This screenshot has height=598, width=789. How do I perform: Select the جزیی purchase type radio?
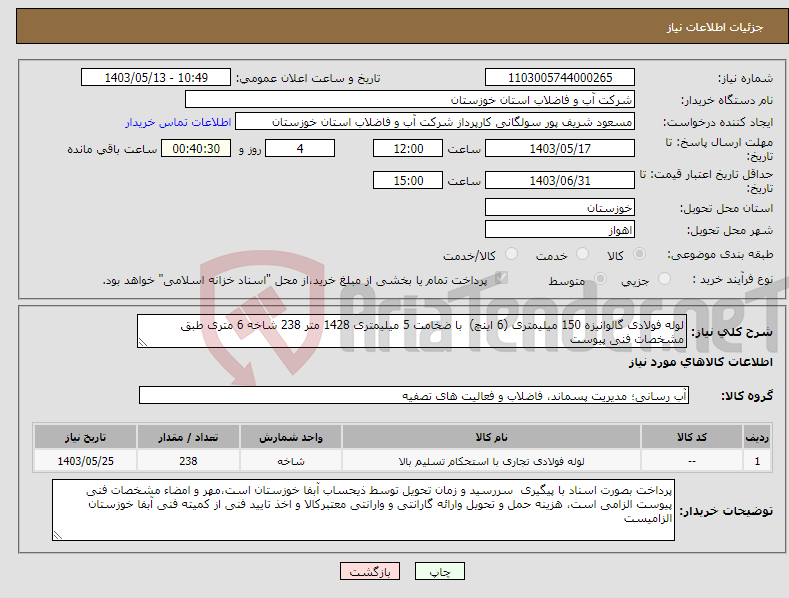[664, 279]
